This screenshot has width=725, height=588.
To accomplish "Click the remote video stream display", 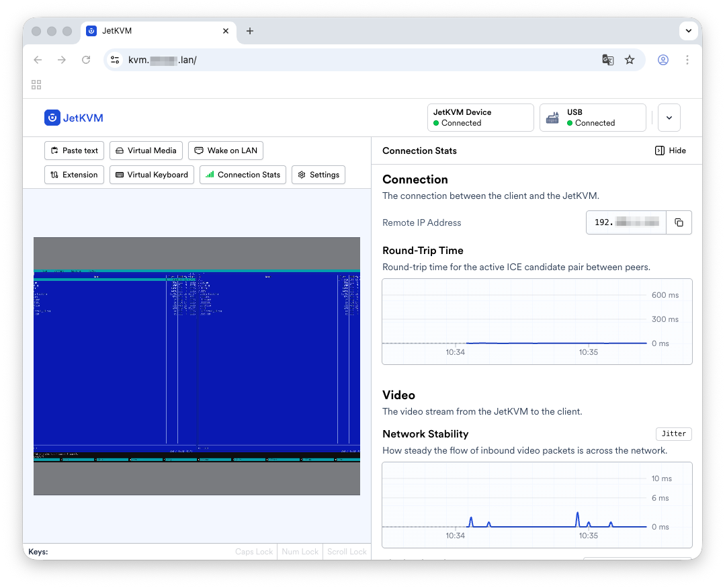I will pos(197,366).
